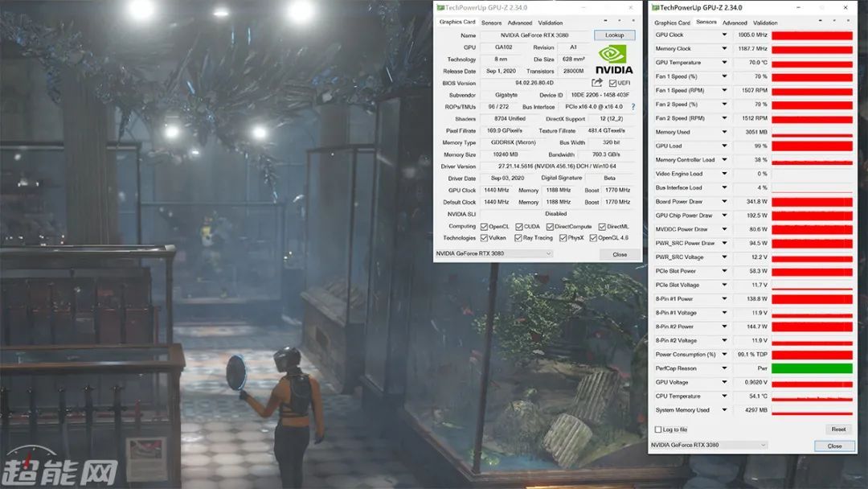Open the Video Engine Load dropdown arrow
This screenshot has width=868, height=489.
(724, 174)
